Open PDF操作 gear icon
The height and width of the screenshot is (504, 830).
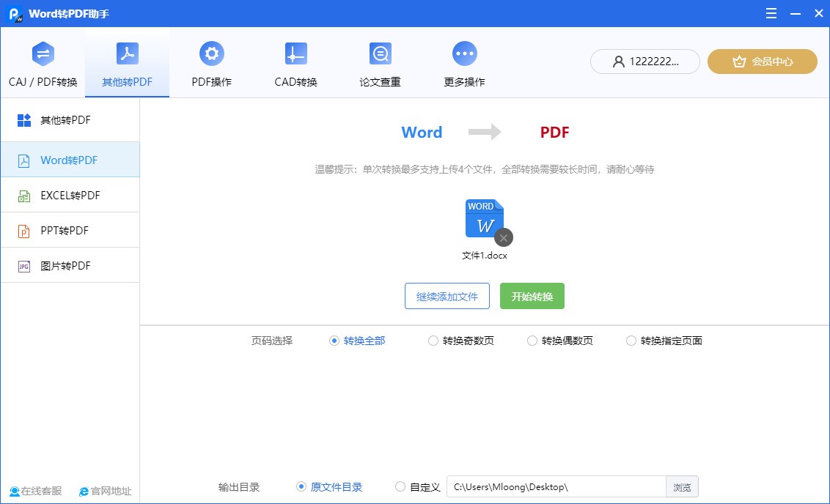point(212,53)
